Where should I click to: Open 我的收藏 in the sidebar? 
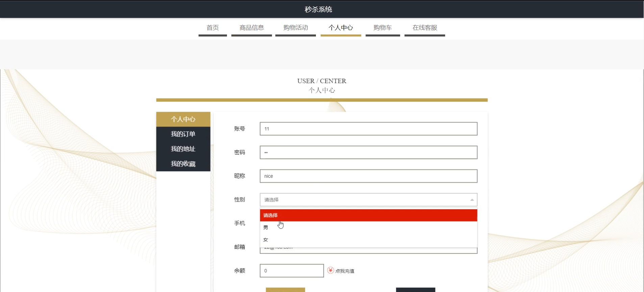pos(183,164)
